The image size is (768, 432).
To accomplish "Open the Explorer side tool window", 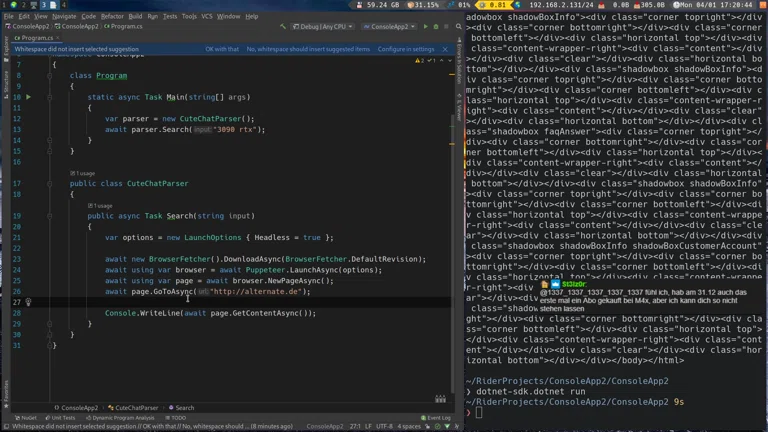I will click(x=5, y=48).
